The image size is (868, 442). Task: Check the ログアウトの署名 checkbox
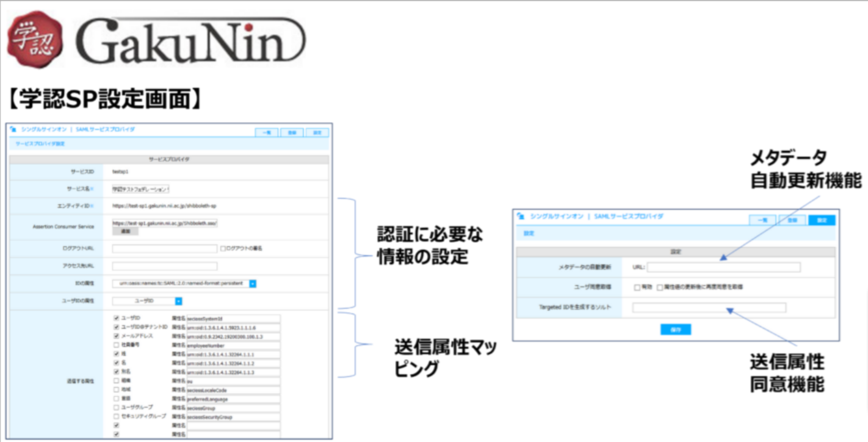click(223, 248)
